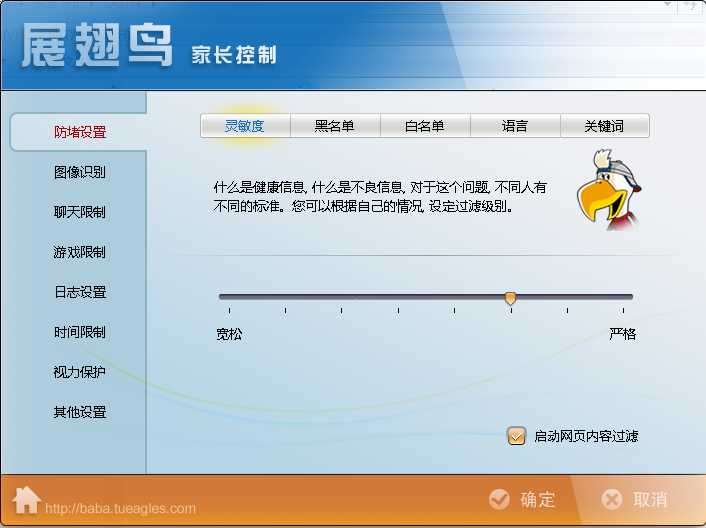706x528 pixels.
Task: Click the orange sensitivity slider handle
Action: [x=511, y=298]
